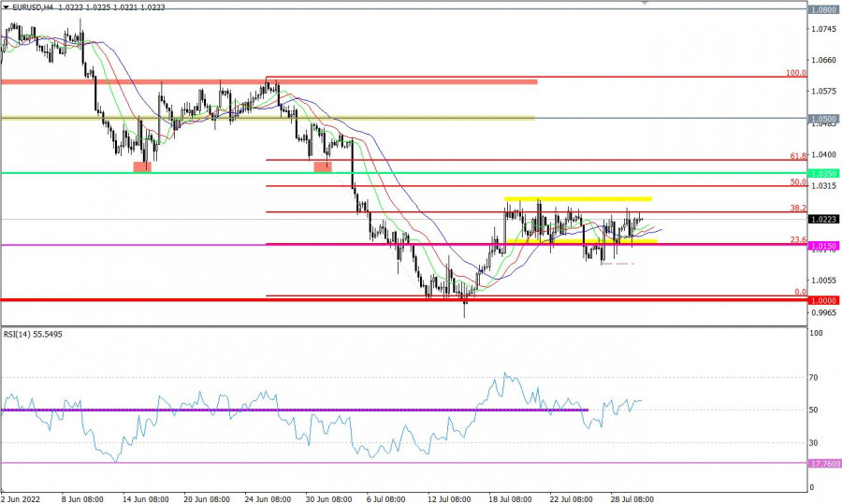
Task: Click the magenta 1.0150 price tag
Action: [823, 246]
